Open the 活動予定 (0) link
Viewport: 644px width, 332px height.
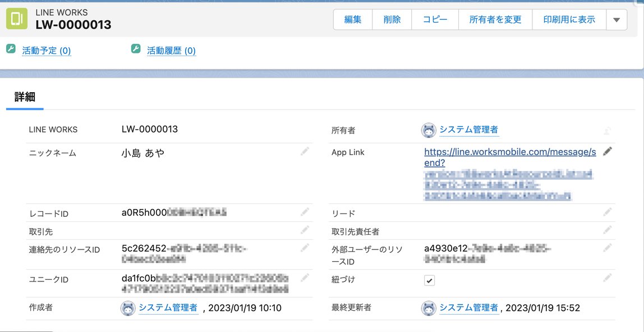tap(47, 51)
